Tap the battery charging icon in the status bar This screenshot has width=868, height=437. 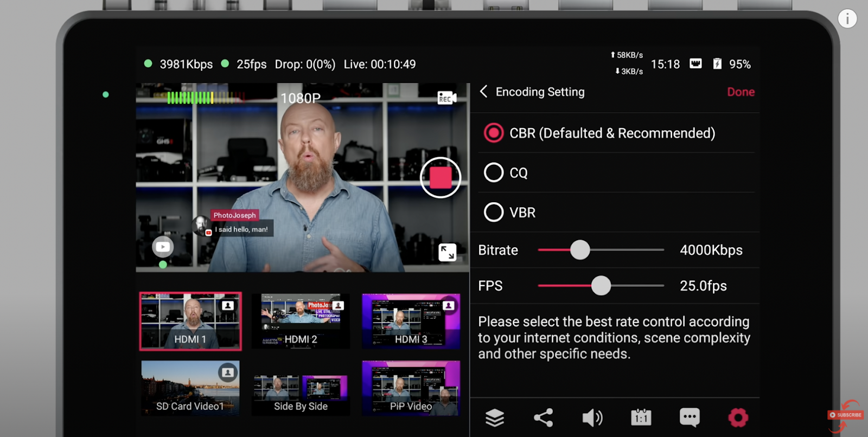717,64
